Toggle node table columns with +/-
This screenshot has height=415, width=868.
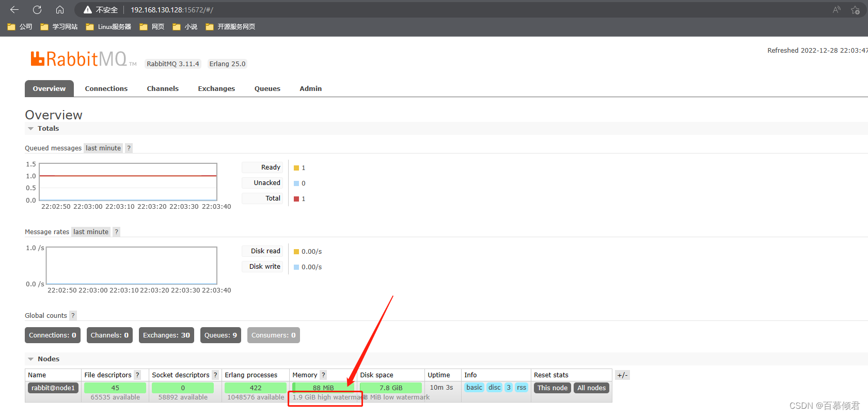point(622,375)
